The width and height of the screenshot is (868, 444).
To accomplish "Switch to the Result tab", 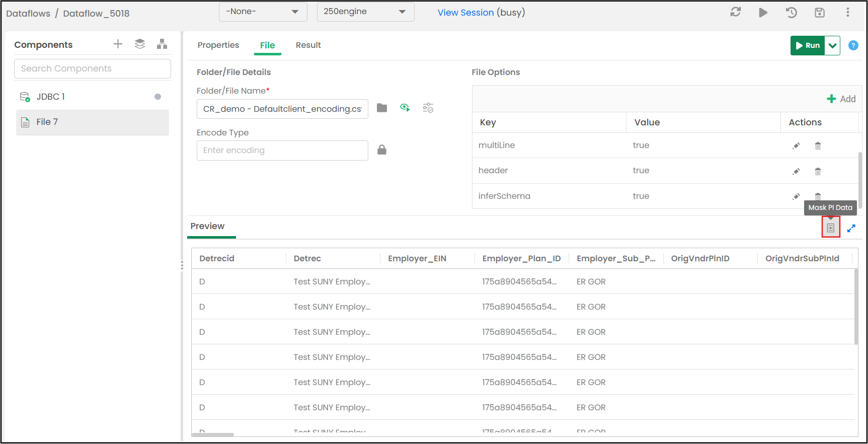I will [x=308, y=45].
